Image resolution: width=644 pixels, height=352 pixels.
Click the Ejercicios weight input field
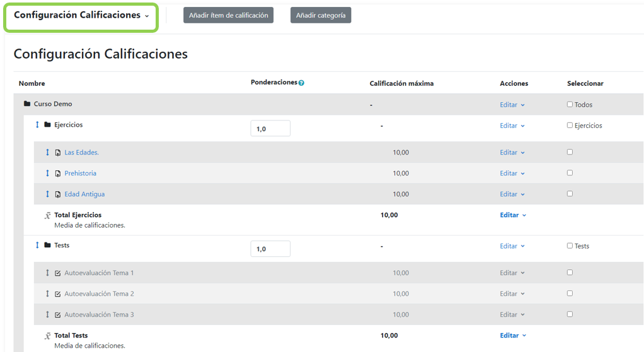(x=270, y=128)
